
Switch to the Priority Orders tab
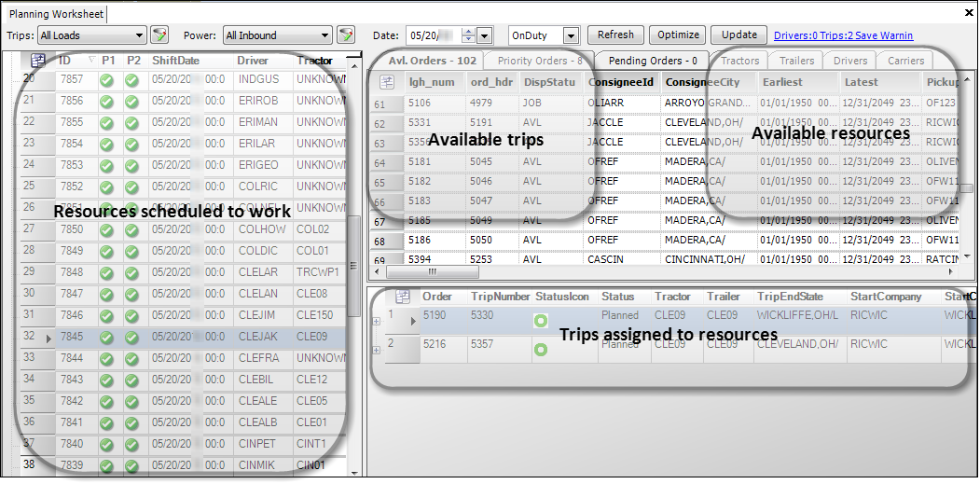coord(540,61)
